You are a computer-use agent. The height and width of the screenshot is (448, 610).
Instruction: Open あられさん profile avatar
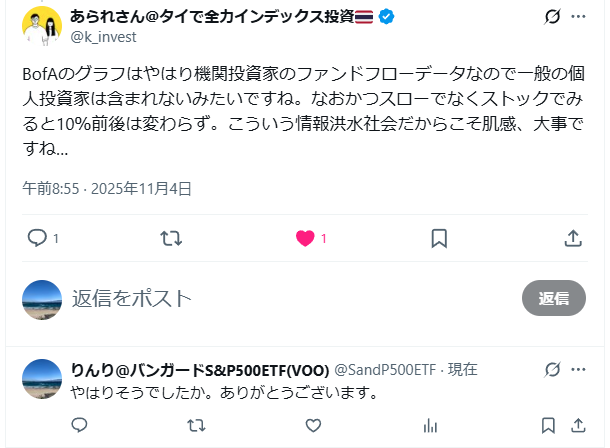[42, 26]
